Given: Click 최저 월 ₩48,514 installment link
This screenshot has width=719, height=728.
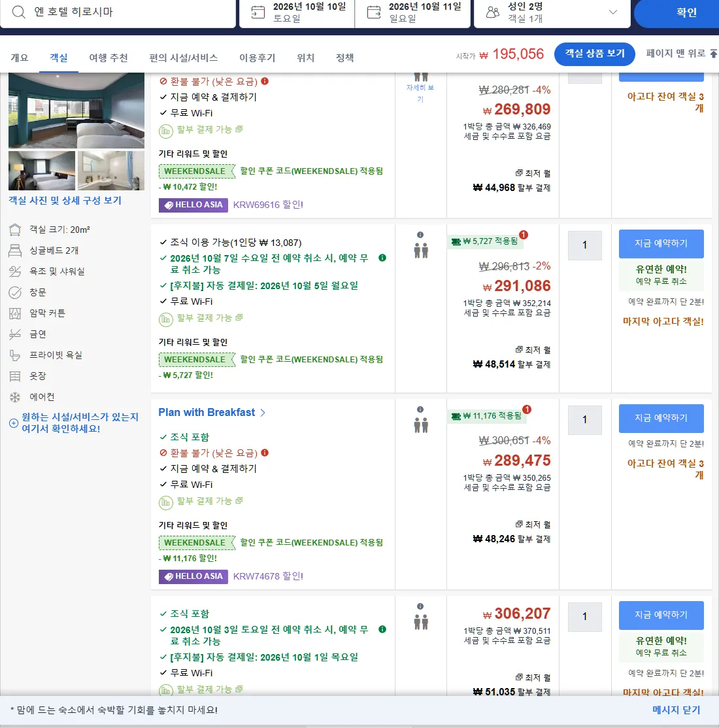Looking at the screenshot, I should point(512,357).
